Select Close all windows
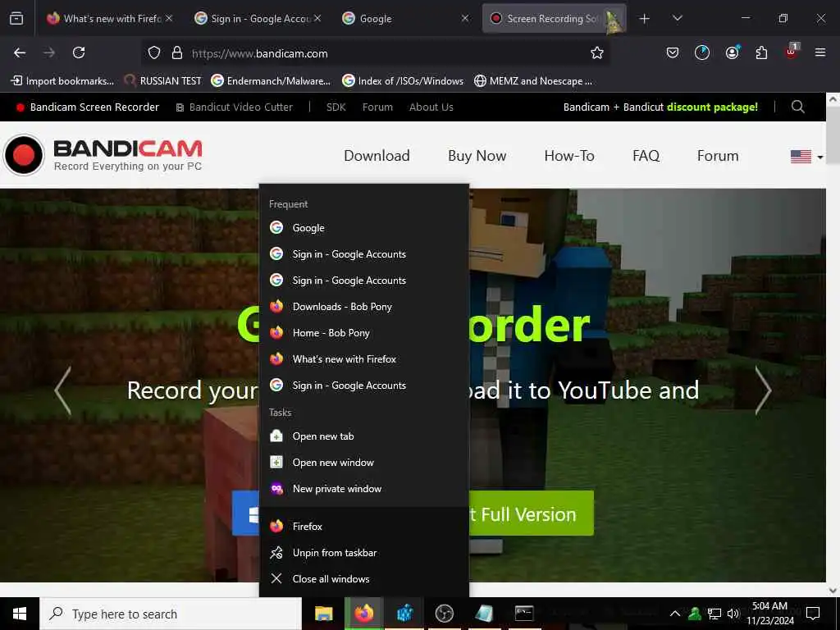The width and height of the screenshot is (840, 630). point(363,578)
